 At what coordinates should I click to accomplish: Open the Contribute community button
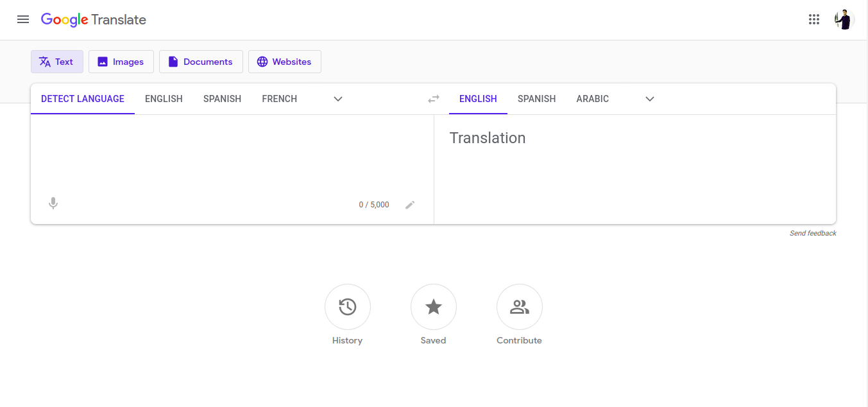pyautogui.click(x=519, y=307)
